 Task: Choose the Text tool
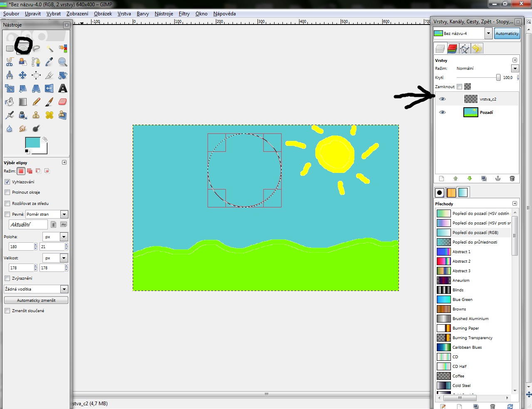[x=63, y=89]
